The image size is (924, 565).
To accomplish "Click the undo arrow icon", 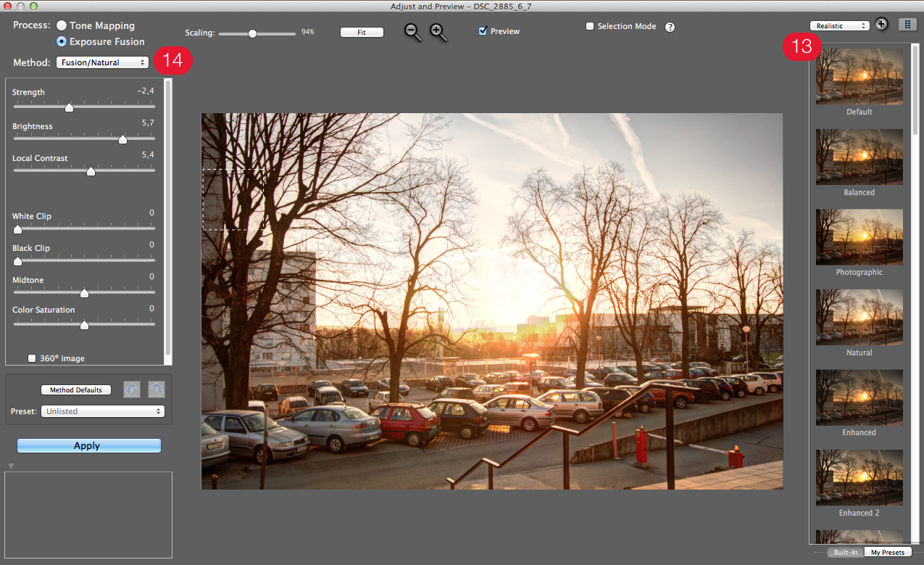I will pyautogui.click(x=132, y=390).
